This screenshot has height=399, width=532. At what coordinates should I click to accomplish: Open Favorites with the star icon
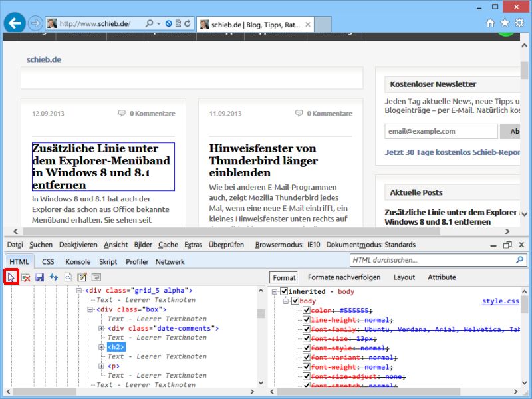505,23
